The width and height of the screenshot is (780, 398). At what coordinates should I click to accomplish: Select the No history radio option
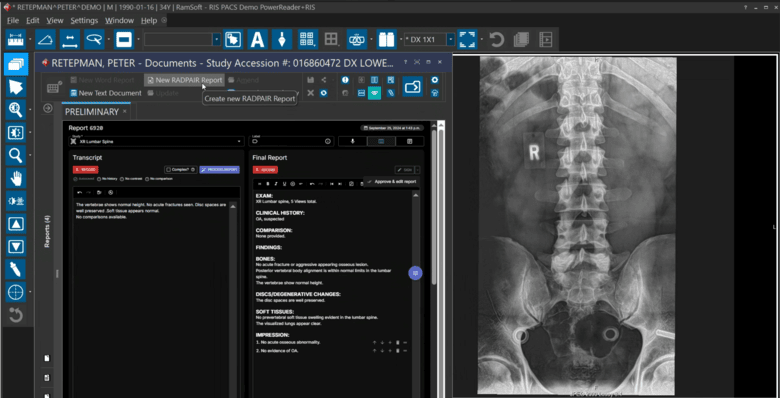tap(99, 179)
